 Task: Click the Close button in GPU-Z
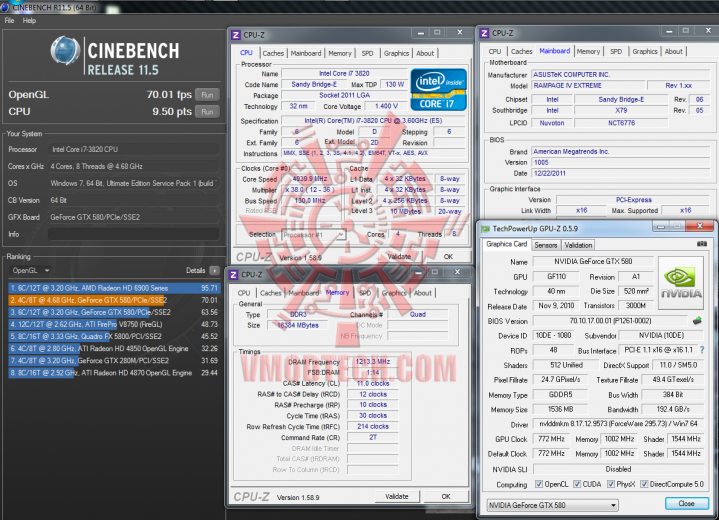(686, 503)
